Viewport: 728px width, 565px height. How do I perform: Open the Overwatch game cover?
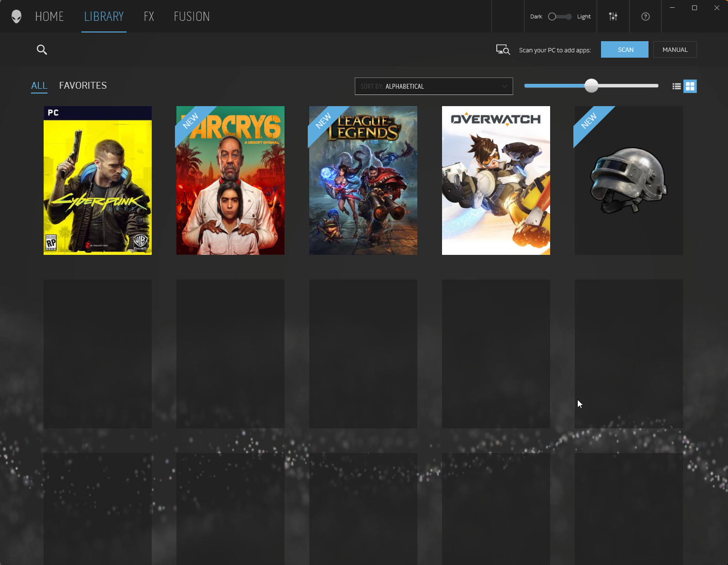pyautogui.click(x=496, y=180)
